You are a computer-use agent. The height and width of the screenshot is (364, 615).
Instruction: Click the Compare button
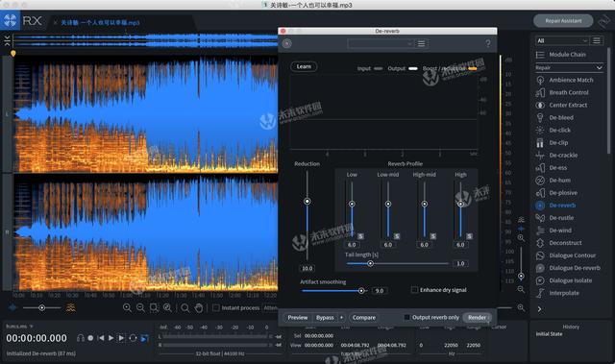363,317
